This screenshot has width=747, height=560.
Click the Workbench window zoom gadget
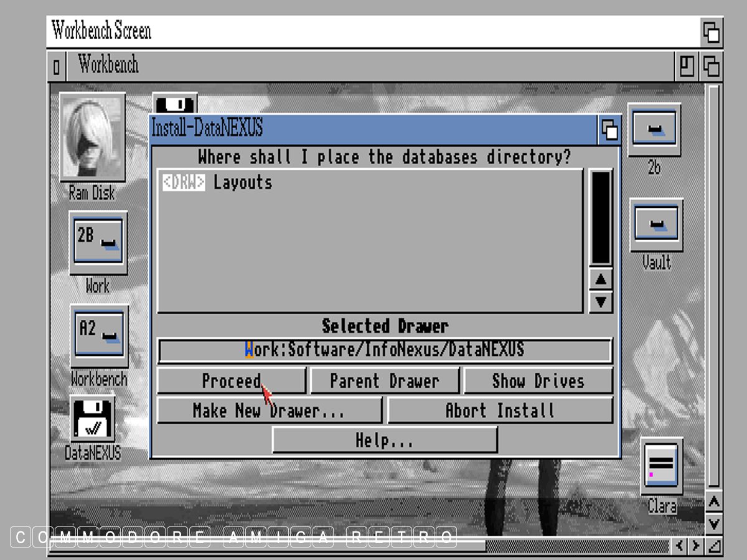click(687, 66)
